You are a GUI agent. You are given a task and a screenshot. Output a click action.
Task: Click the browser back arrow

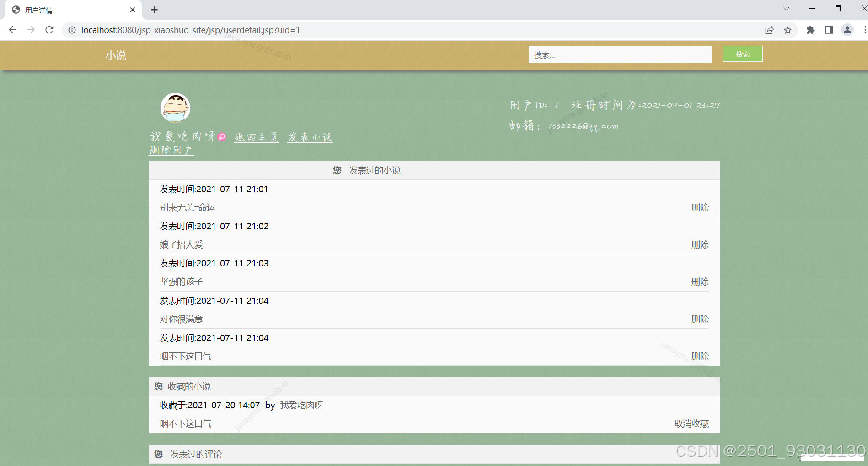pyautogui.click(x=12, y=30)
